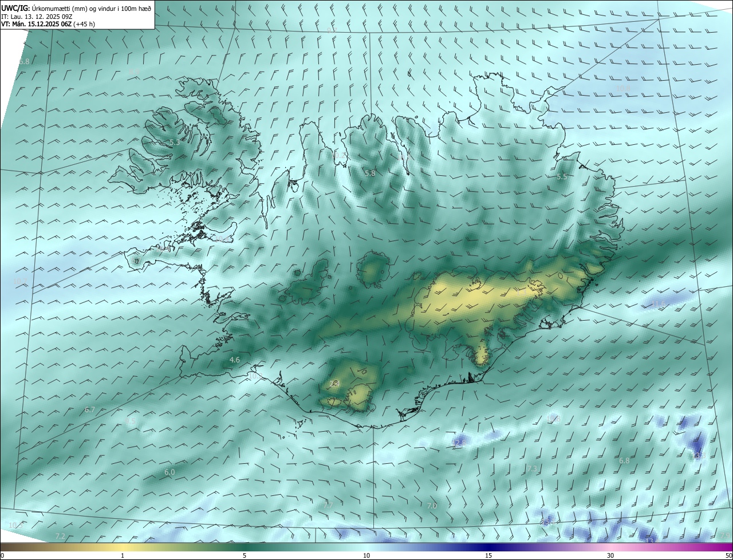Click the "7.7" value on the map
Viewport: 733px width, 560px height.
tap(328, 505)
